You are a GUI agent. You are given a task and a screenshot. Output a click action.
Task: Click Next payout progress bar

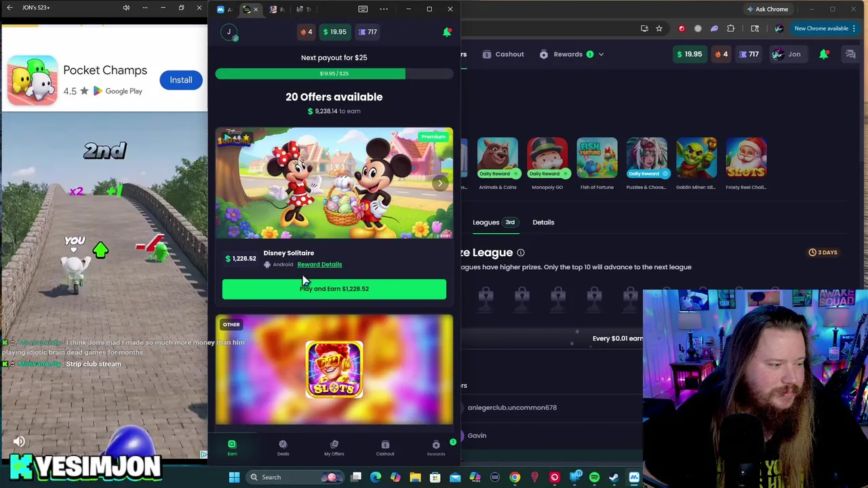(x=334, y=73)
